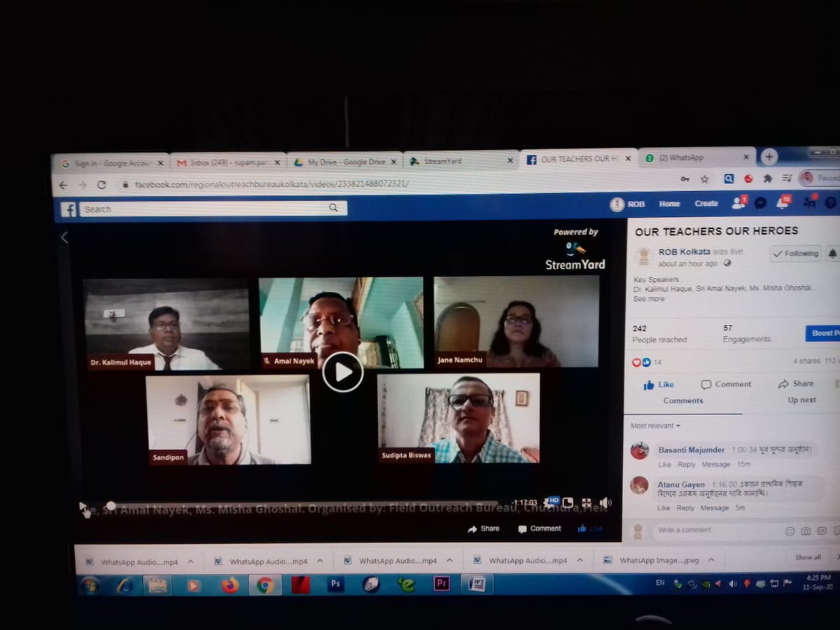Open Atanu Gayen's profile

point(681,484)
